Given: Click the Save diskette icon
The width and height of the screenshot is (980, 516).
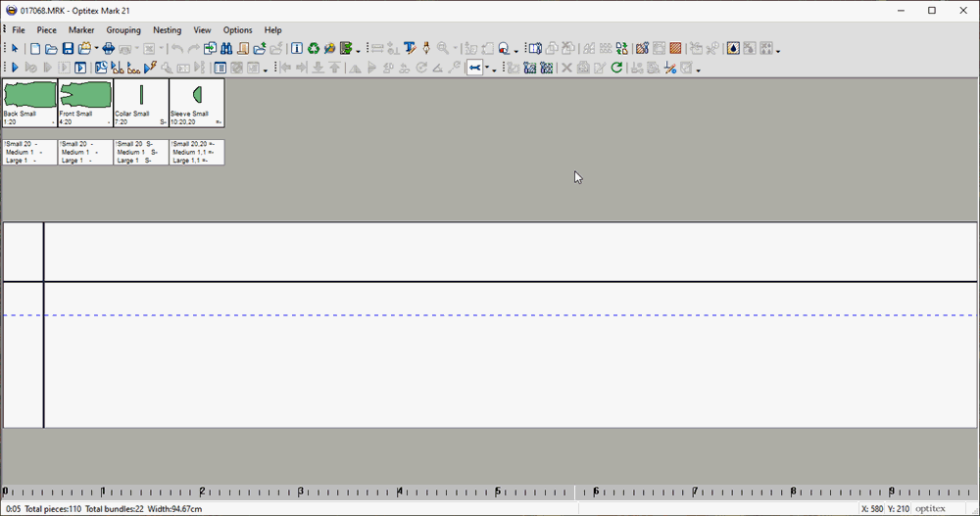Looking at the screenshot, I should pos(68,48).
